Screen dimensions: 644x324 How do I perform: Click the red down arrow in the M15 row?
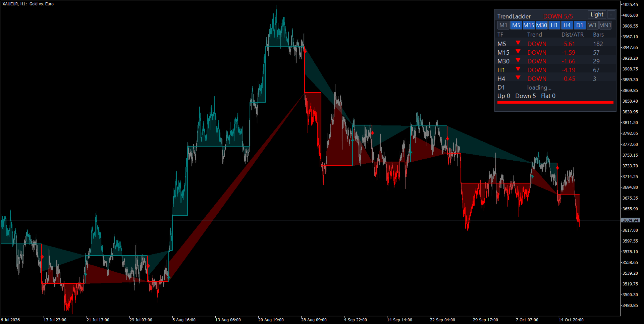click(518, 52)
